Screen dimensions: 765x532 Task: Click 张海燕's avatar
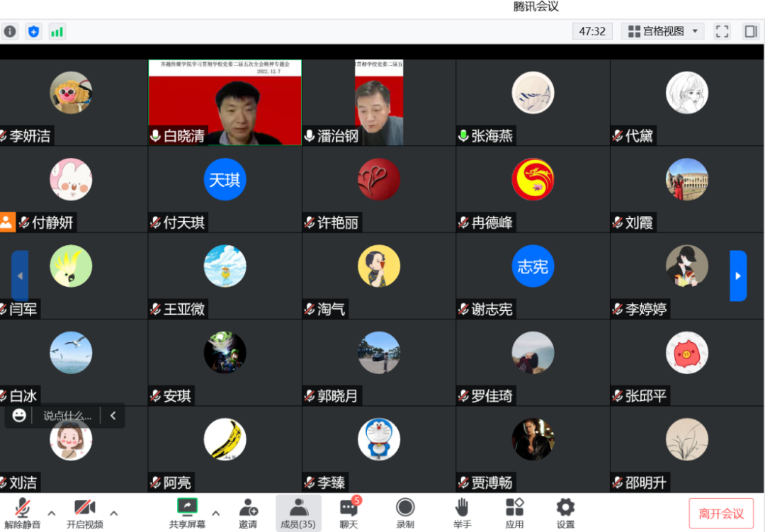click(x=533, y=93)
